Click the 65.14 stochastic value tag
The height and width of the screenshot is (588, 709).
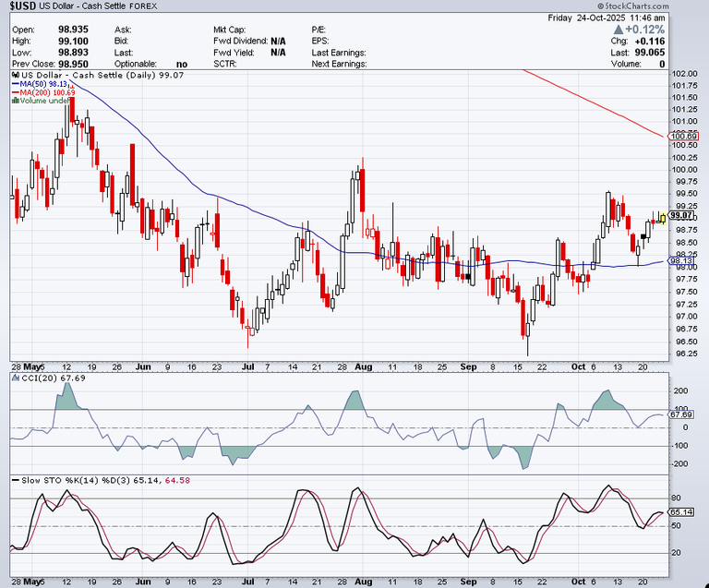681,511
